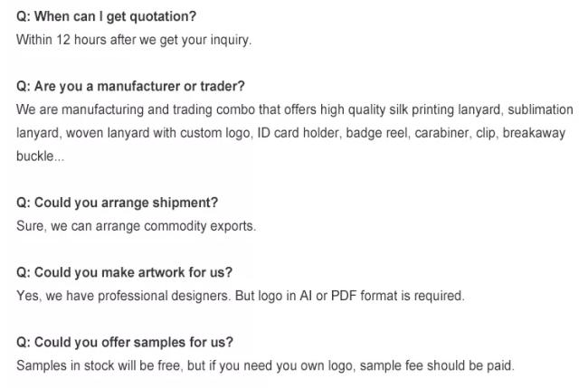Click 'Are you a manufacturer or trader?' heading
588x388 pixels.
(130, 87)
